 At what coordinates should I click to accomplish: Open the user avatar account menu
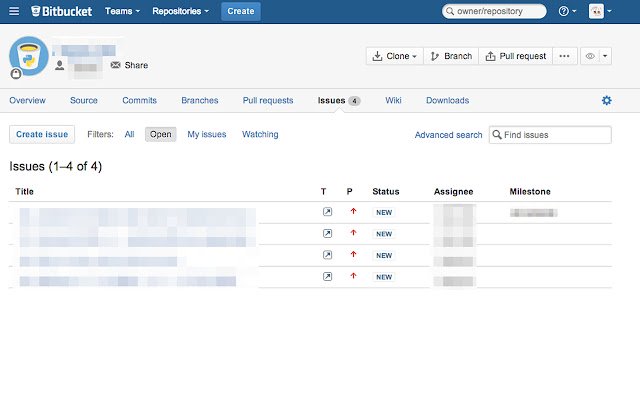600,11
